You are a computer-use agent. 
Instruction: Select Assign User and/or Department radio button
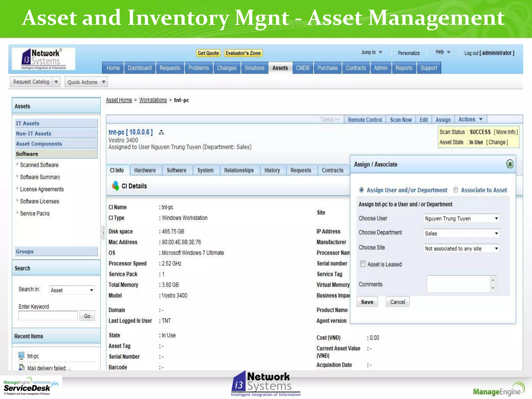[x=361, y=190]
